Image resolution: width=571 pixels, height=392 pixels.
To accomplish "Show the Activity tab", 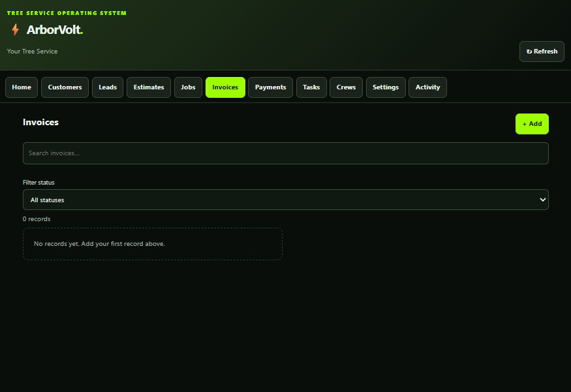I will point(428,87).
